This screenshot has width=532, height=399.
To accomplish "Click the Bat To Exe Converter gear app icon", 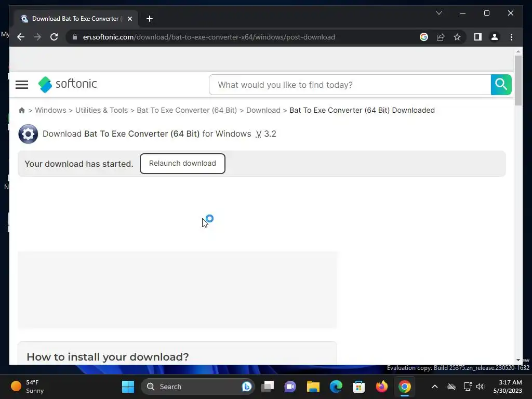I will (28, 134).
